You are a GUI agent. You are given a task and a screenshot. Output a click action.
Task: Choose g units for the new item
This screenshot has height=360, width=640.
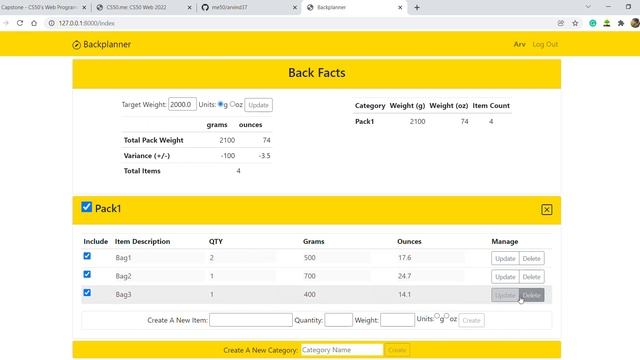[437, 316]
